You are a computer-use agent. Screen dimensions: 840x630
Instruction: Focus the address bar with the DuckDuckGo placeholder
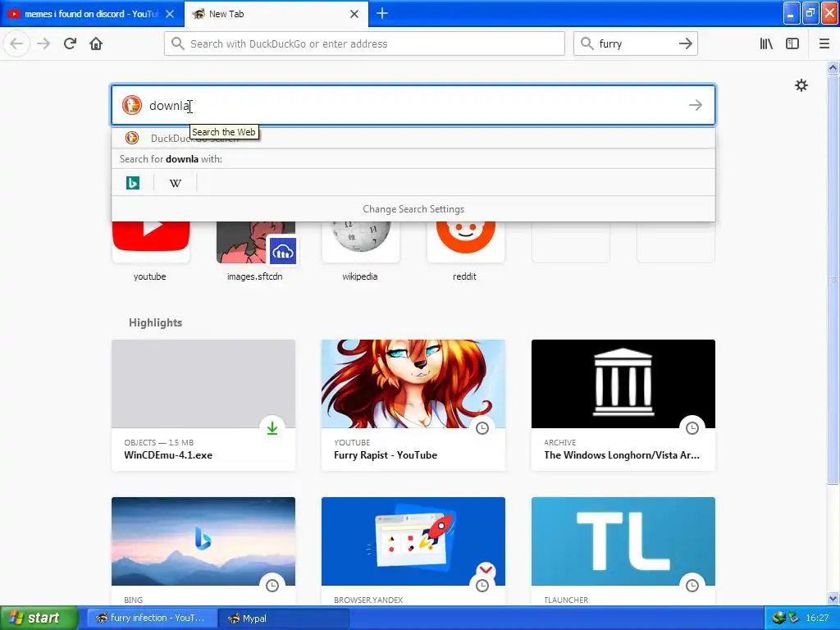point(364,43)
